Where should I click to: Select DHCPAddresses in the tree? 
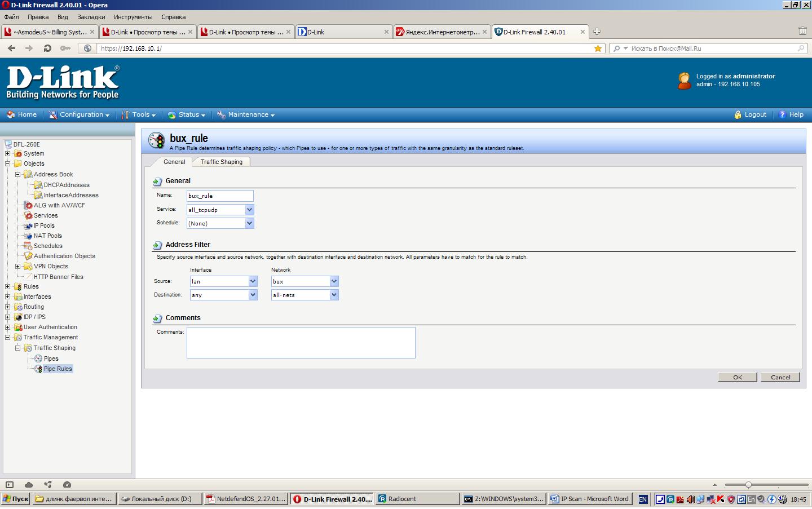[67, 185]
